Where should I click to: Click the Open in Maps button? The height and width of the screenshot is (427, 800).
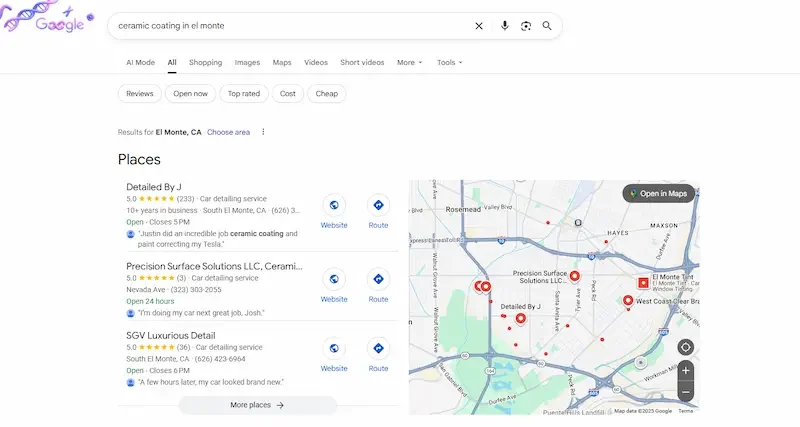pyautogui.click(x=659, y=193)
